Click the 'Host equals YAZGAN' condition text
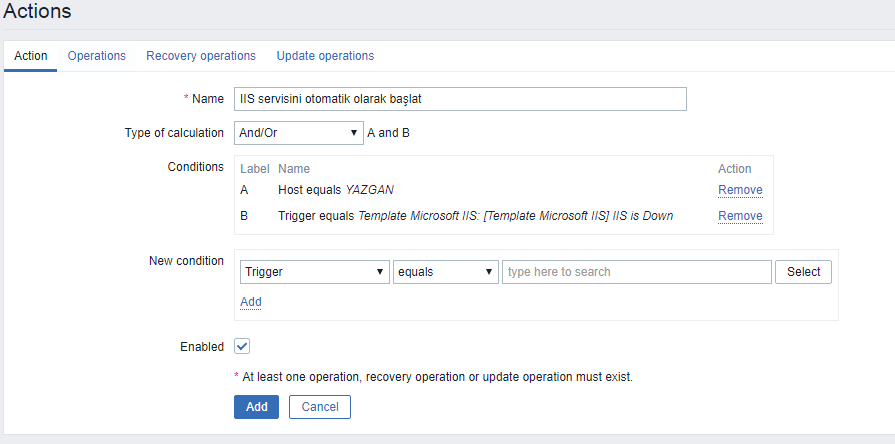Screen dimensions: 895x444 (336, 190)
